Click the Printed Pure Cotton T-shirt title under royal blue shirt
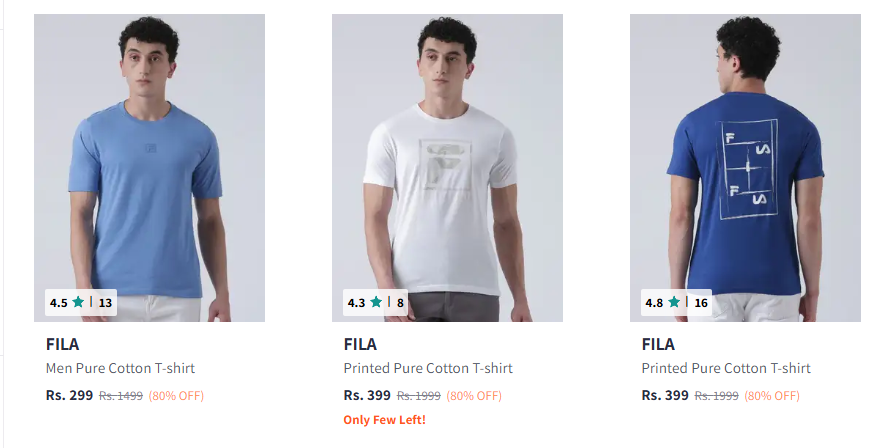This screenshot has height=448, width=879. click(x=726, y=368)
